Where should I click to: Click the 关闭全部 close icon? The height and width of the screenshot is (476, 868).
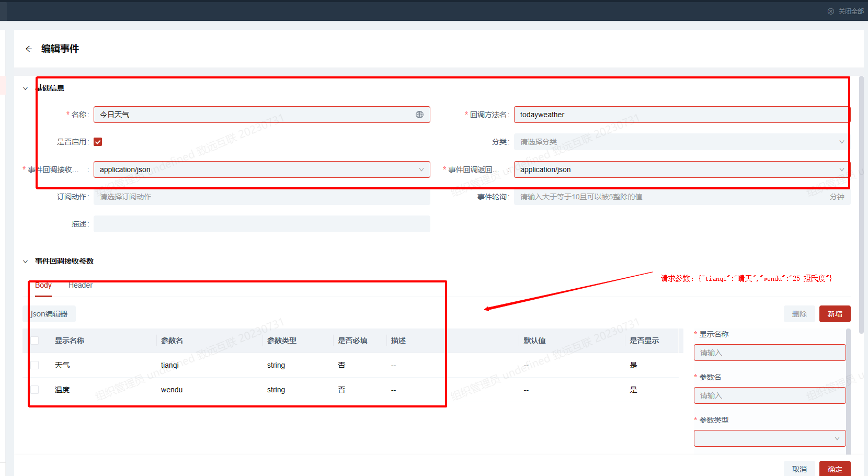830,11
